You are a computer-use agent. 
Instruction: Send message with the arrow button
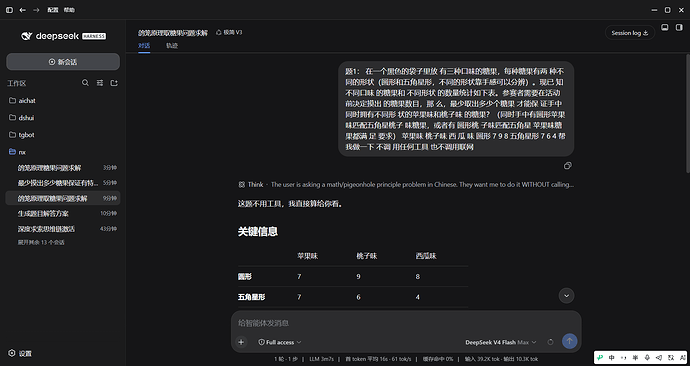569,341
